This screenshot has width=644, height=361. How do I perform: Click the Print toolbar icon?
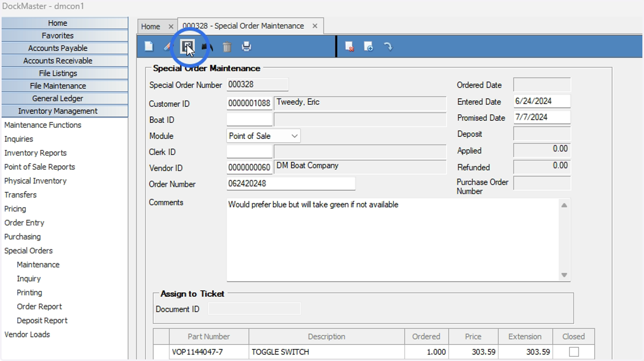246,47
